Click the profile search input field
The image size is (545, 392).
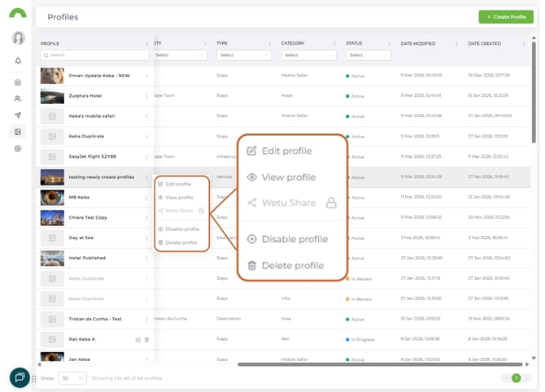pos(94,55)
